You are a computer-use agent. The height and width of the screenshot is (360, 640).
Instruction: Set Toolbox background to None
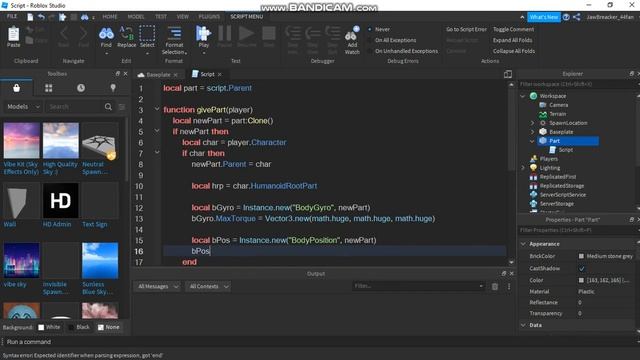109,327
